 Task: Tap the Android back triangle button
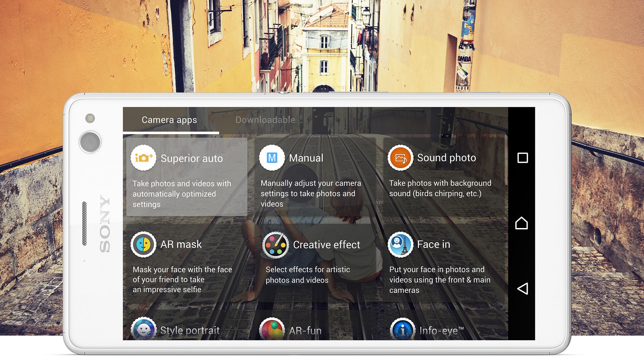[x=523, y=288]
